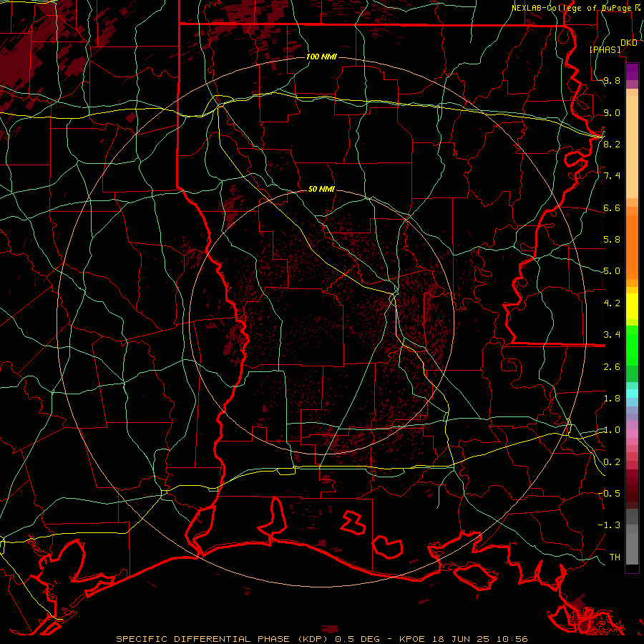
Task: Click the cyan band of the color bar
Action: point(632,394)
